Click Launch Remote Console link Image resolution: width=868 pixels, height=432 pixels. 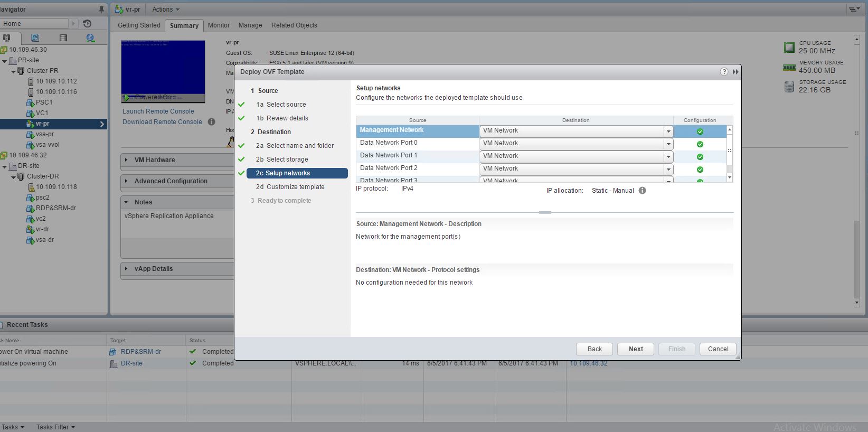[158, 111]
